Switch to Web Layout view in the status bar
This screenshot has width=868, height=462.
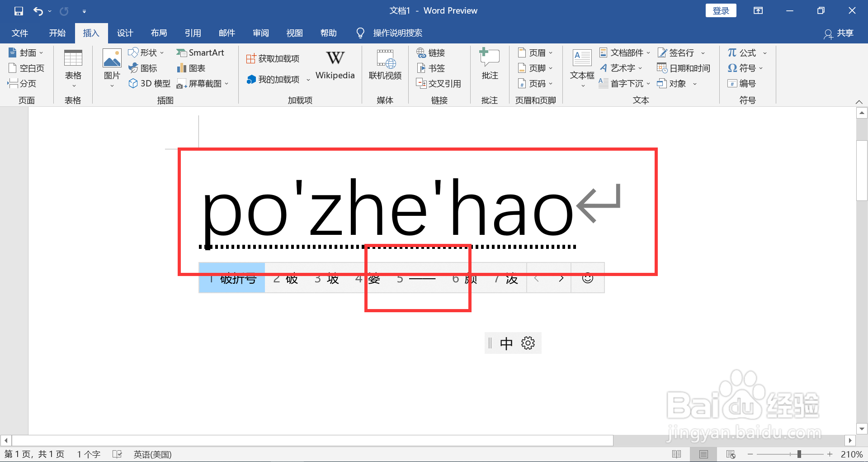click(731, 454)
